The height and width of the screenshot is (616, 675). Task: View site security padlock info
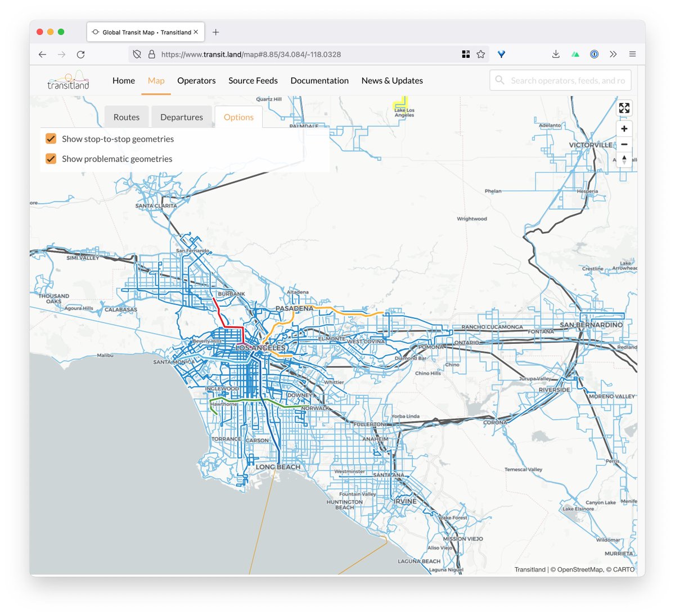tap(151, 55)
